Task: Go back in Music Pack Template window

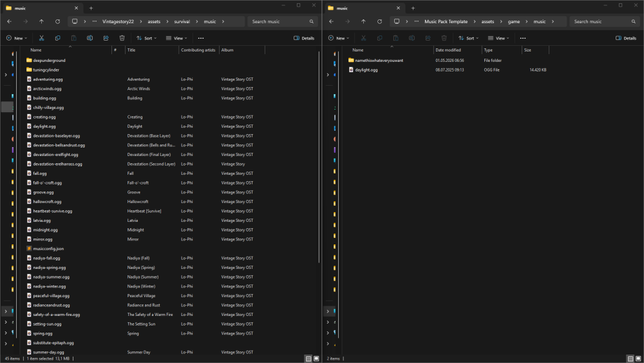Action: click(332, 21)
